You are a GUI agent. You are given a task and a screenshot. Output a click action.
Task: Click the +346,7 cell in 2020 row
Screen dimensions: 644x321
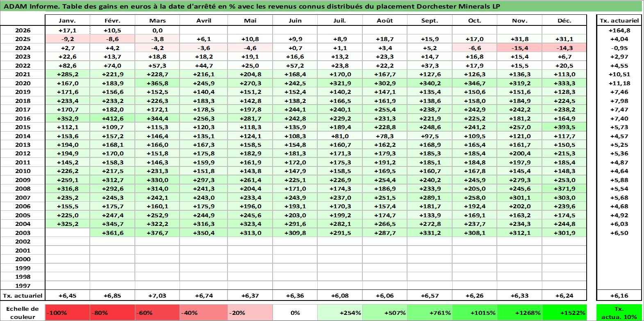click(x=474, y=83)
